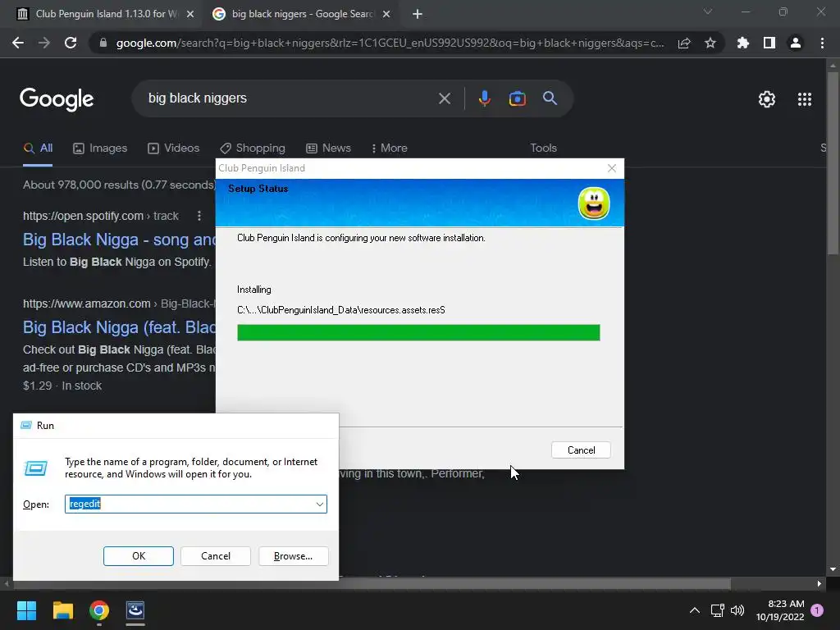Open the taskbar clock showing 8:23 AM

coord(780,610)
